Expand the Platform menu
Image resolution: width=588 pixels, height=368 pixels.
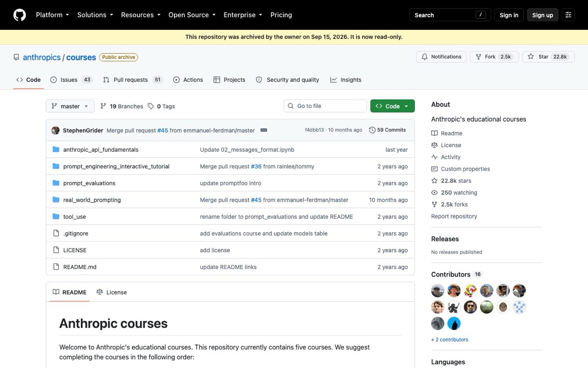click(x=52, y=15)
